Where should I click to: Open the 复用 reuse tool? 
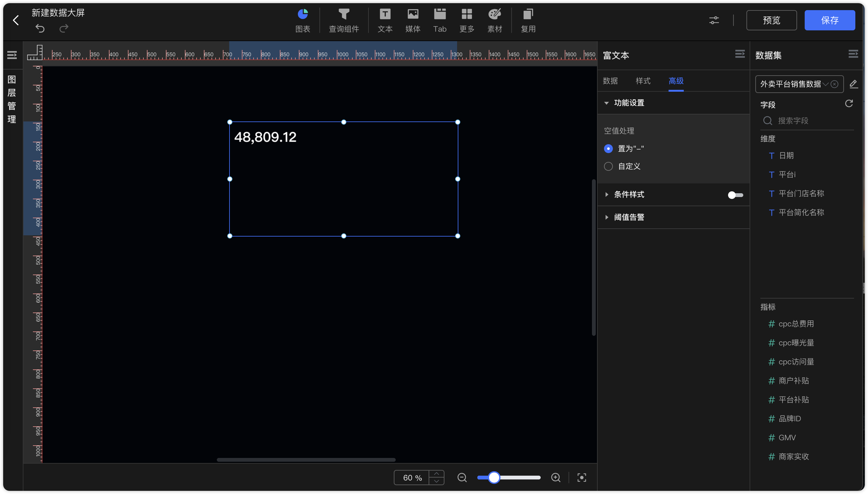528,21
